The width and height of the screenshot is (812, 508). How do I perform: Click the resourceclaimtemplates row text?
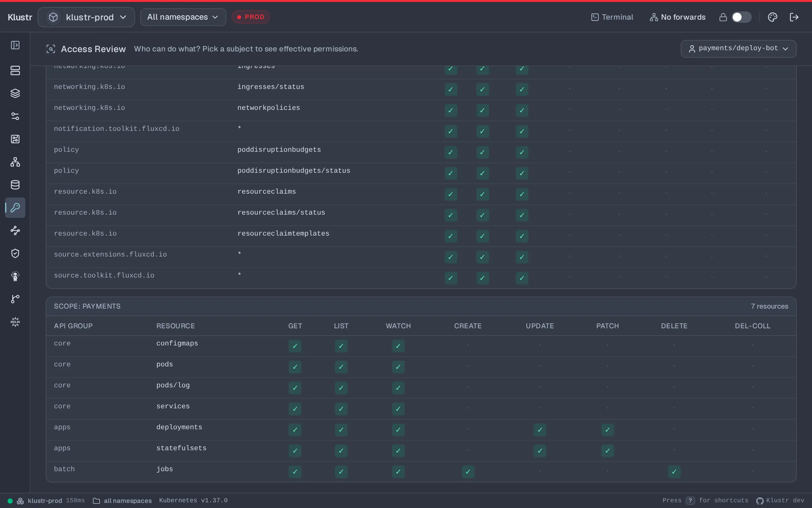pos(283,233)
